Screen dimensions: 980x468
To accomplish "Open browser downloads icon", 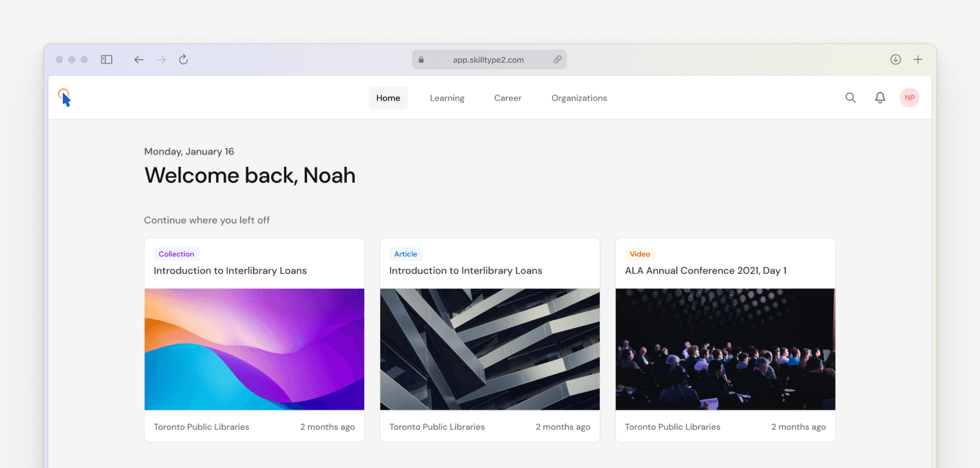I will point(895,60).
